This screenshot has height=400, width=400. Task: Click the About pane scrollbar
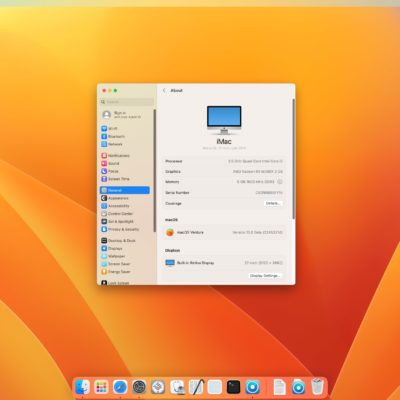[294, 159]
